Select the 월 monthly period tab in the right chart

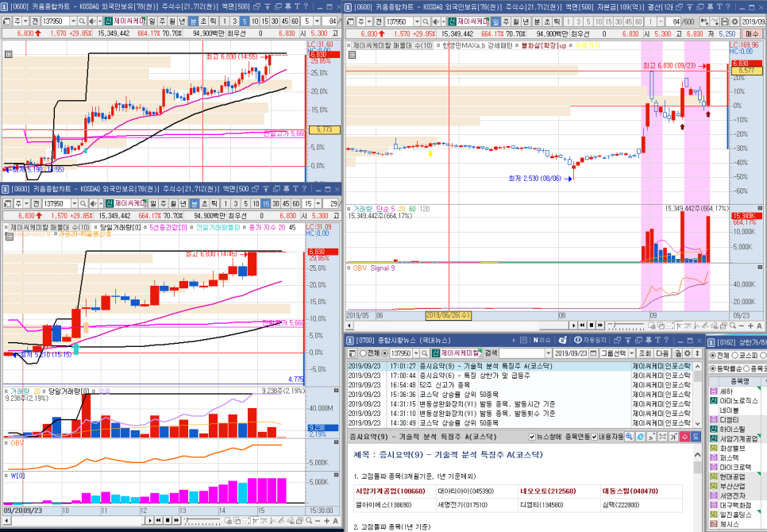515,22
